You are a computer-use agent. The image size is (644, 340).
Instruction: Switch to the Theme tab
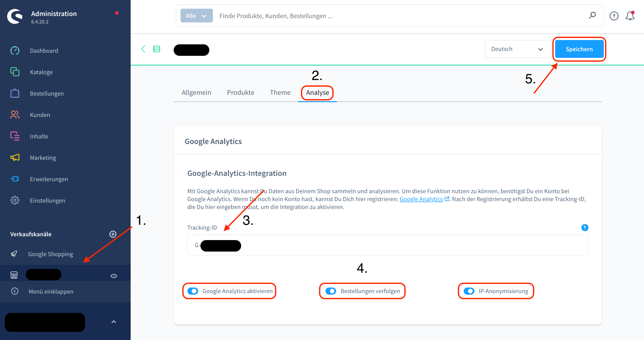coord(280,92)
